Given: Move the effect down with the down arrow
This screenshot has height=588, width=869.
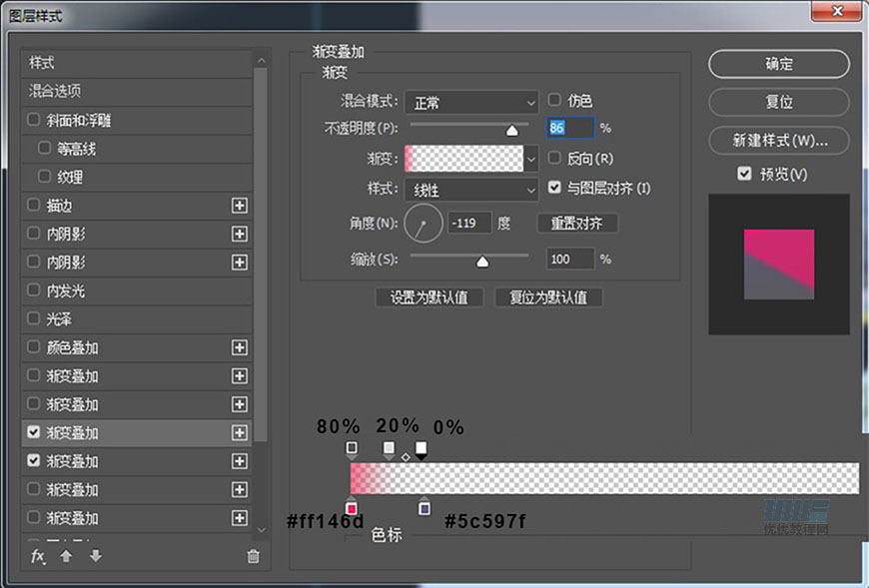Looking at the screenshot, I should 95,556.
